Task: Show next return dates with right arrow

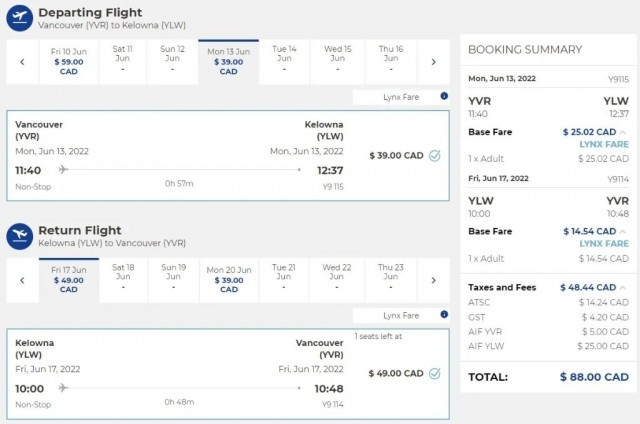Action: point(433,280)
